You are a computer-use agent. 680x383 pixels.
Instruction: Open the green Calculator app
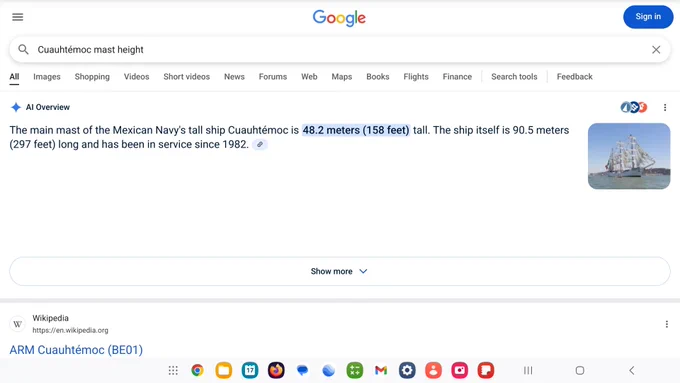click(x=355, y=370)
